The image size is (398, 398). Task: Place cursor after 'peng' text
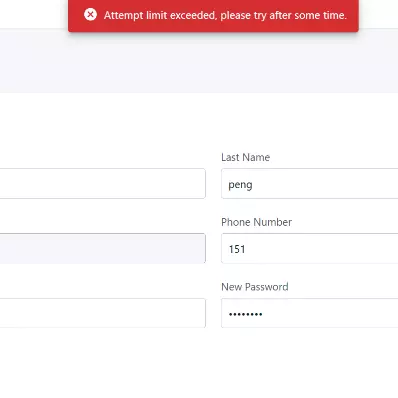[253, 184]
